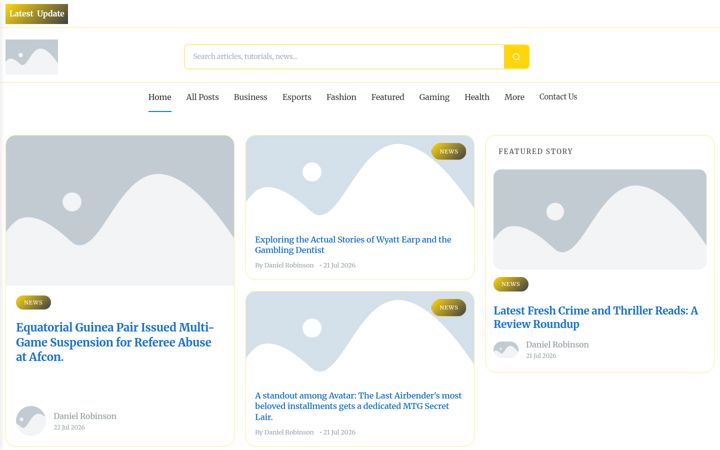Open the Featured category
720x450 pixels.
click(x=388, y=97)
